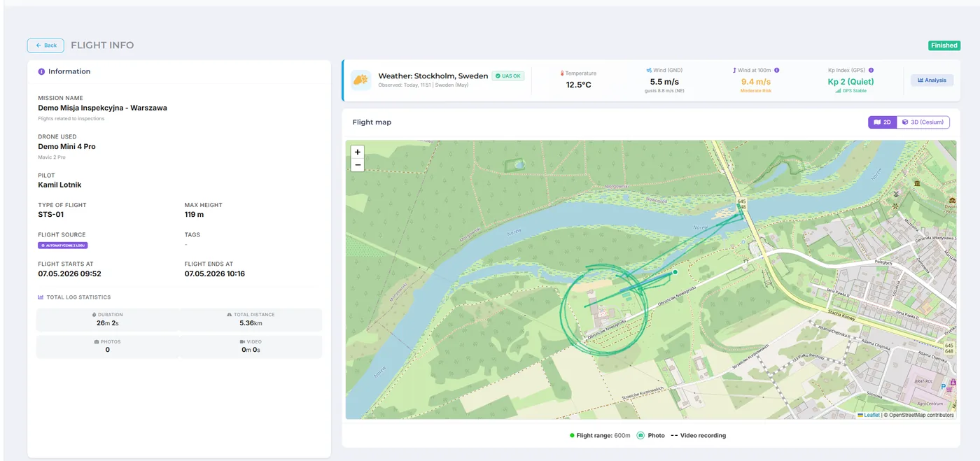The height and width of the screenshot is (461, 980).
Task: Click the Kp 2 (Quiet) value
Action: point(850,82)
